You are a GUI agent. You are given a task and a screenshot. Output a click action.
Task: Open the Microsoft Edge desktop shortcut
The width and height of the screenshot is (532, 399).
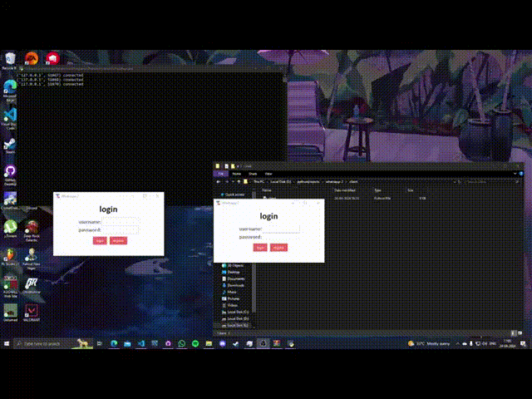pyautogui.click(x=10, y=90)
